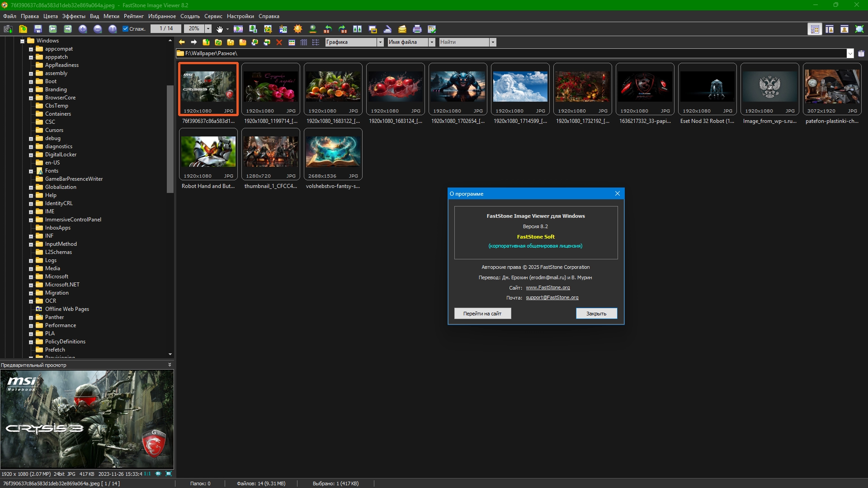The width and height of the screenshot is (868, 488).
Task: Click the Zoom In magnifier icon
Action: click(83, 29)
